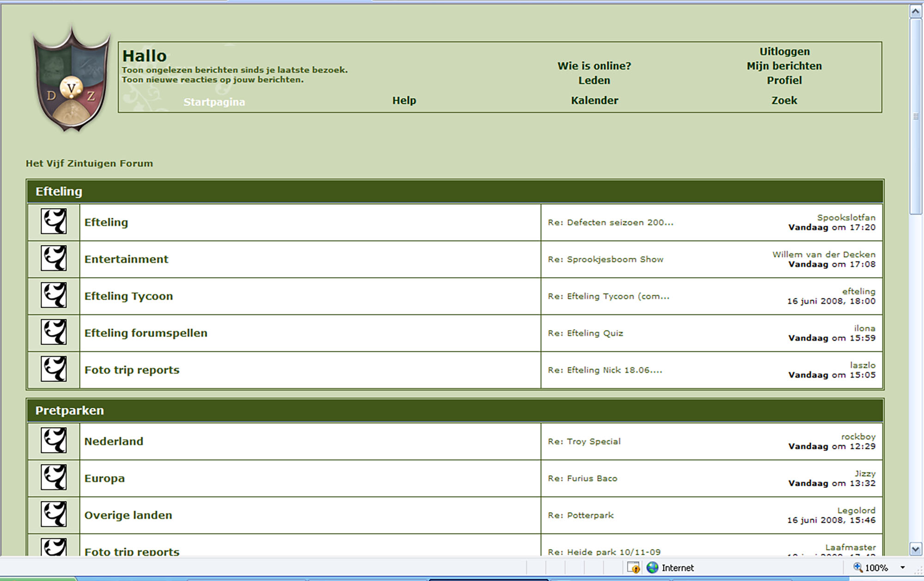Open last post Re: Potterpark
Image resolution: width=924 pixels, height=581 pixels.
[581, 515]
